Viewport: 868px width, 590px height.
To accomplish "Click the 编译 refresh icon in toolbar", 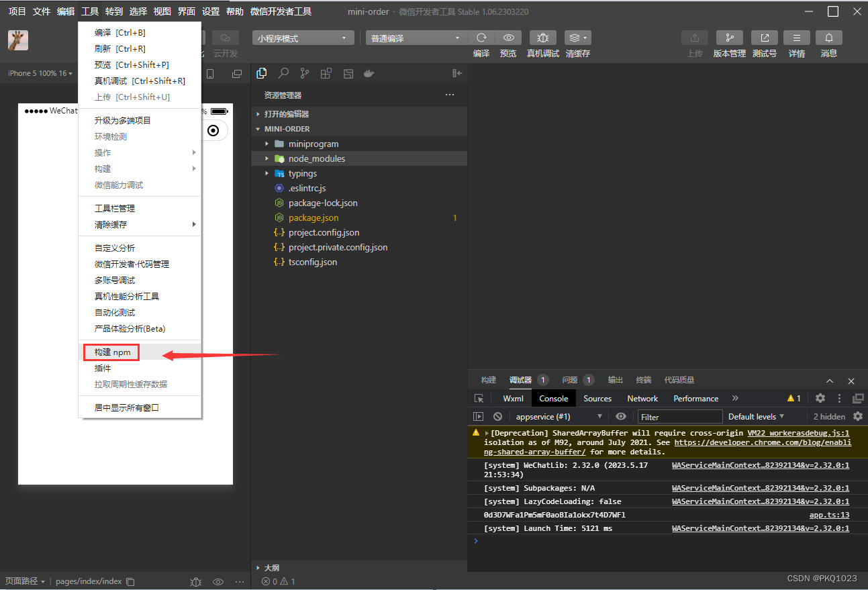I will tap(481, 38).
